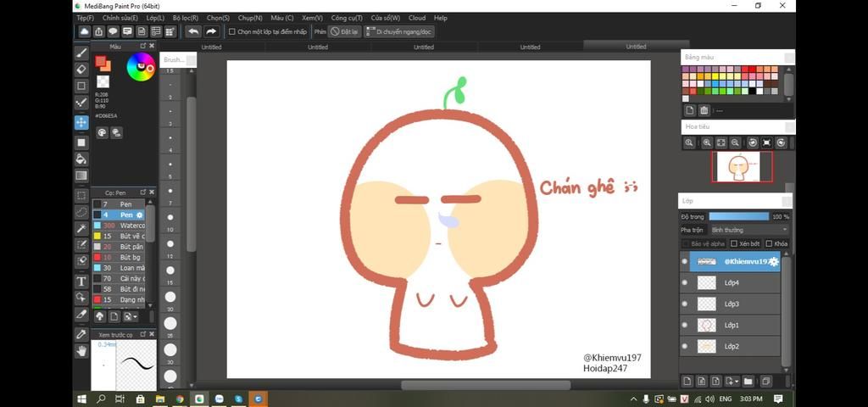Select the 'Bút bg' brush entry
Screen dimensions: 868x407
pyautogui.click(x=119, y=258)
